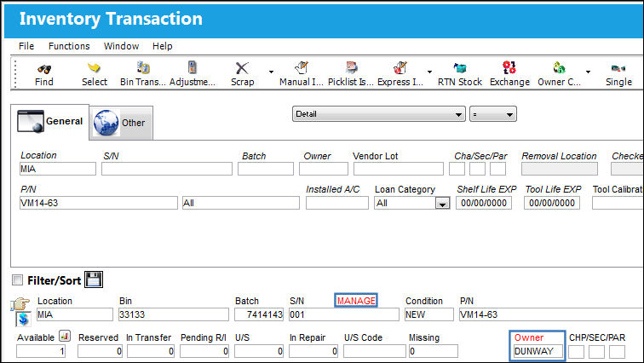
Task: Click the Tool Life EXP date field
Action: pos(552,203)
